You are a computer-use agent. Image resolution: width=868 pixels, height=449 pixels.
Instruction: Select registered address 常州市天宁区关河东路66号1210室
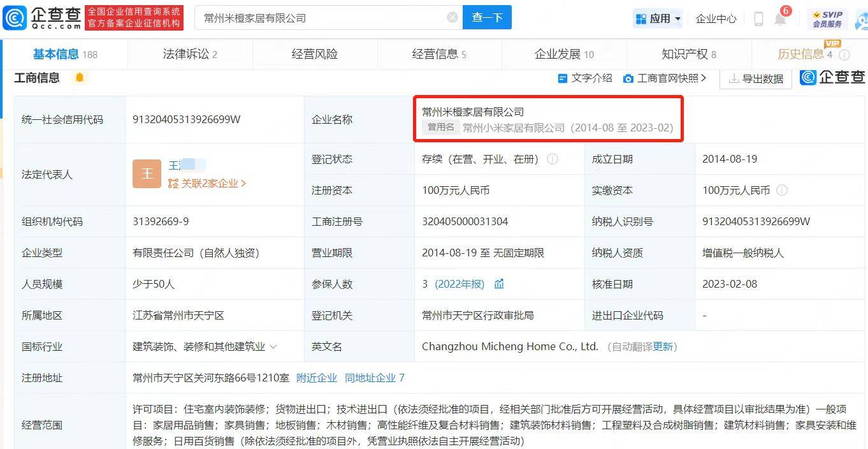click(x=211, y=378)
